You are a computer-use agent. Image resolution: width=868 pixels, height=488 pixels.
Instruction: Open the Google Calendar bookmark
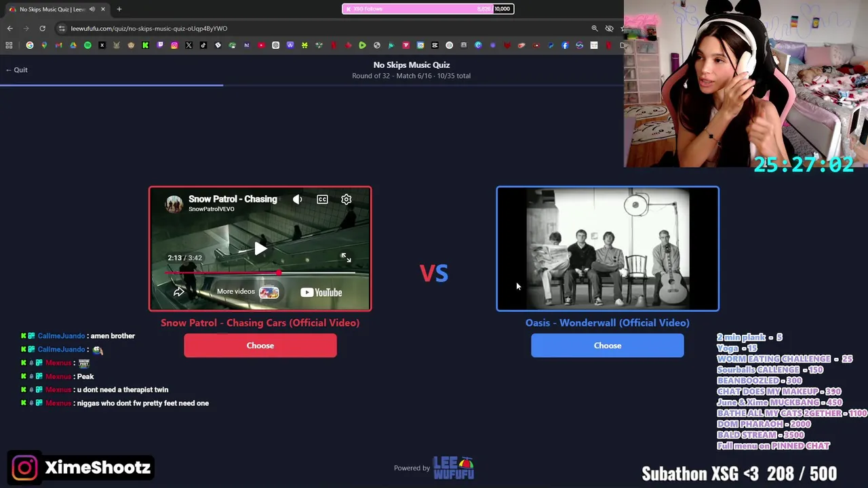pos(420,45)
